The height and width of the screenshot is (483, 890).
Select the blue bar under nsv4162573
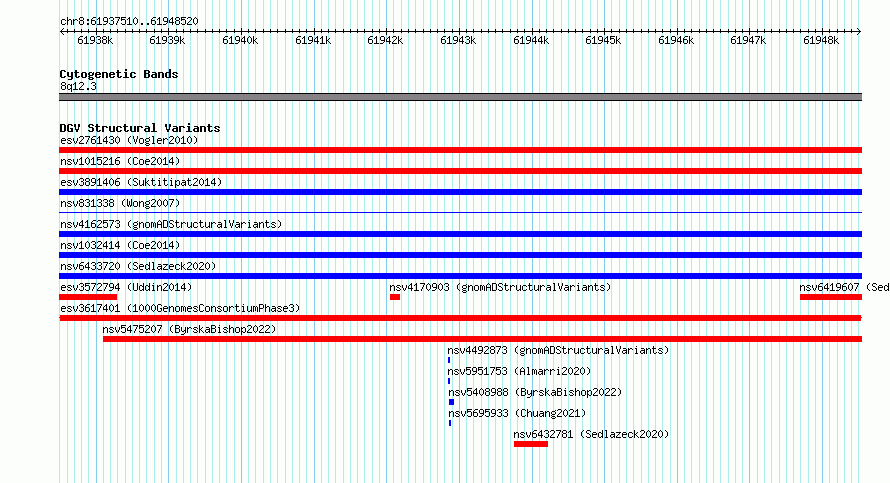pos(460,234)
